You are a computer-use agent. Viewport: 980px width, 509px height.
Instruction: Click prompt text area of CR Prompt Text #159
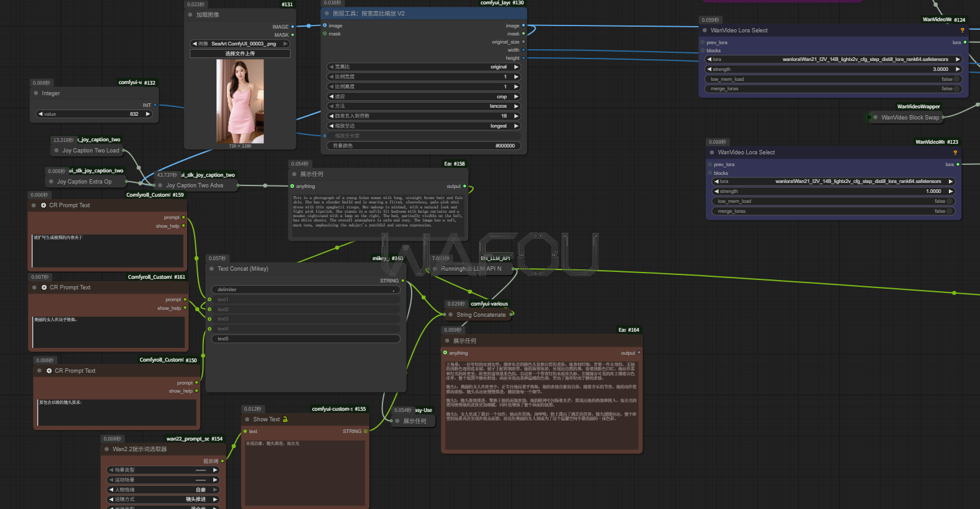108,251
